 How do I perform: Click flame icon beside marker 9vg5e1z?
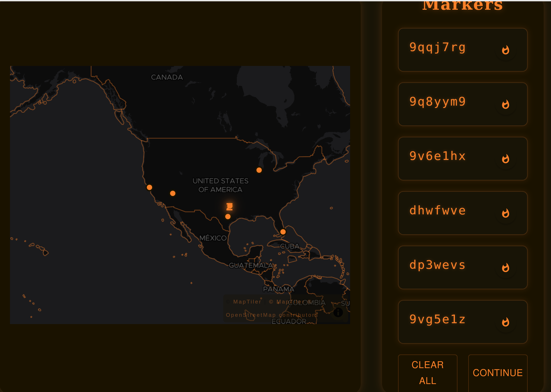point(505,322)
